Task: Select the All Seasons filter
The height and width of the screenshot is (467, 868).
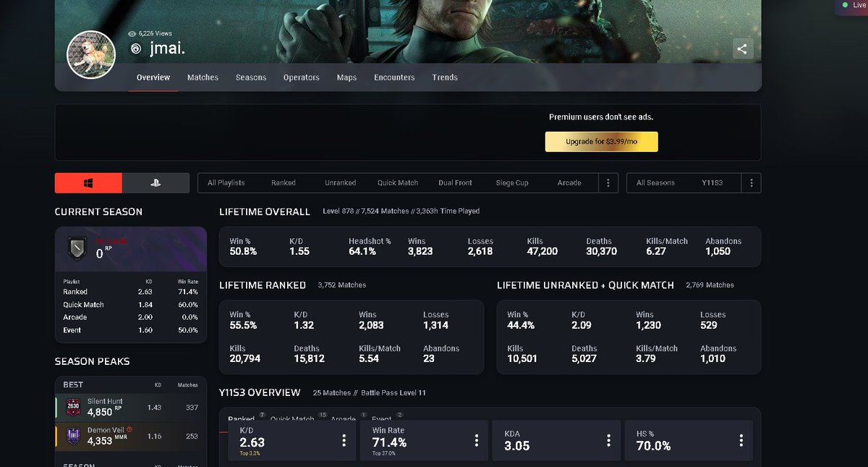Action: [x=655, y=183]
